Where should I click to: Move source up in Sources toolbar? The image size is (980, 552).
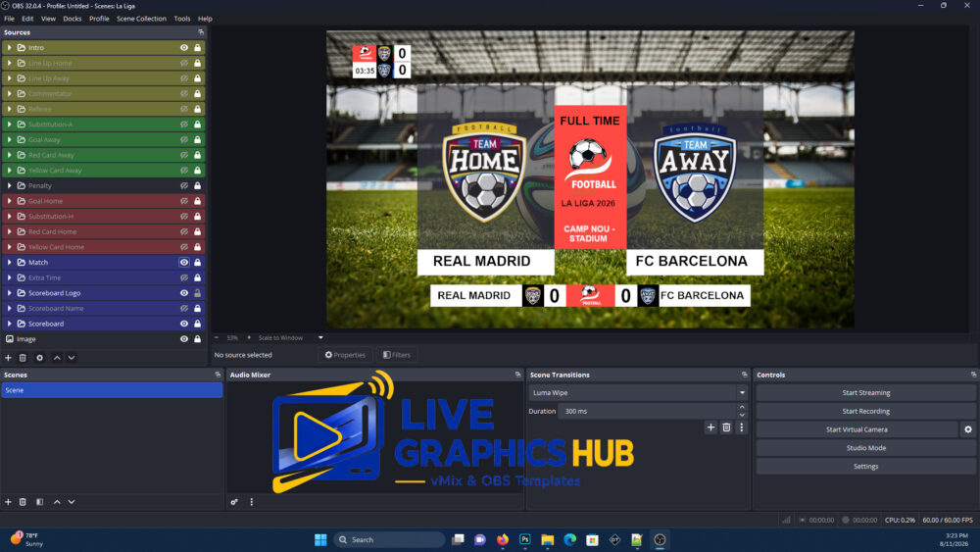pos(57,358)
